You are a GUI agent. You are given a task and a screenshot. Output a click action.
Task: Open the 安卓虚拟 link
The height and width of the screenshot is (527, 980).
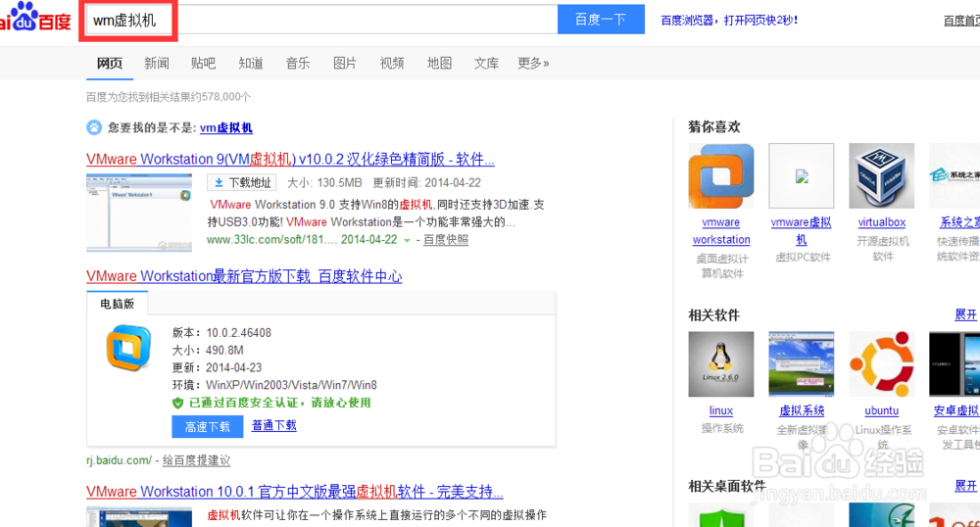(956, 410)
